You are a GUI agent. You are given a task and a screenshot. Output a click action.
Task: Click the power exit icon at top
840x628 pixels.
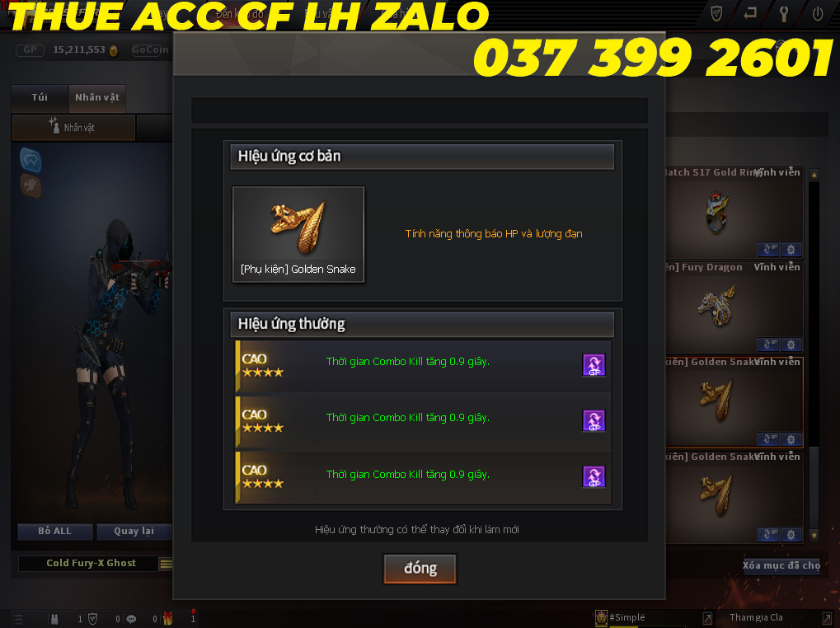(x=818, y=13)
